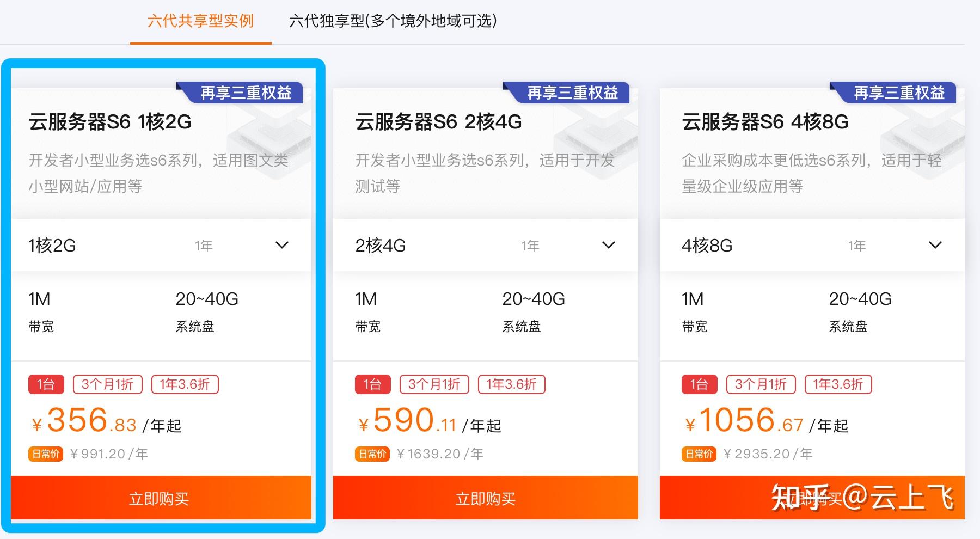
Task: Click 再享三重权益 badge on 2核4G card
Action: pyautogui.click(x=572, y=93)
